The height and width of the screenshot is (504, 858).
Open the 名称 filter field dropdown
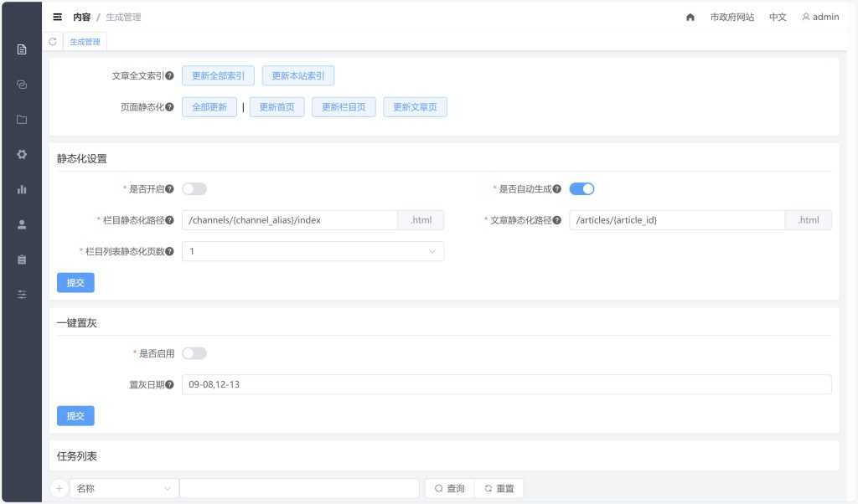click(x=124, y=488)
